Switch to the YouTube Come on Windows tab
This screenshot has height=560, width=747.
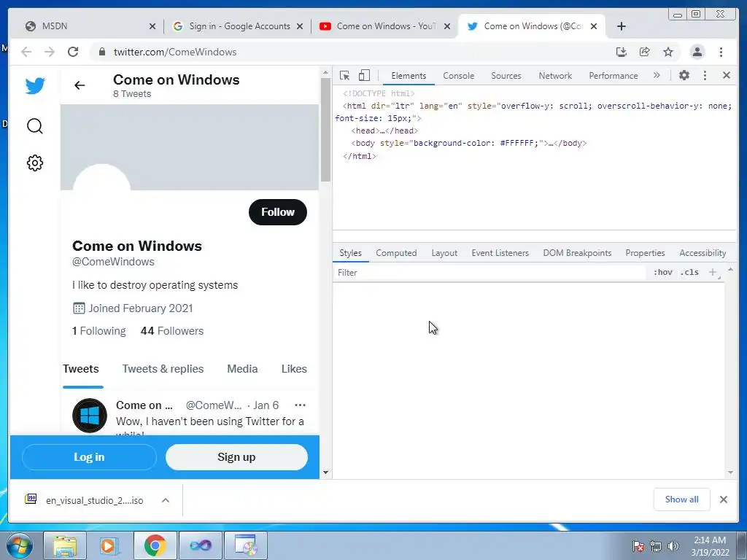pyautogui.click(x=385, y=26)
